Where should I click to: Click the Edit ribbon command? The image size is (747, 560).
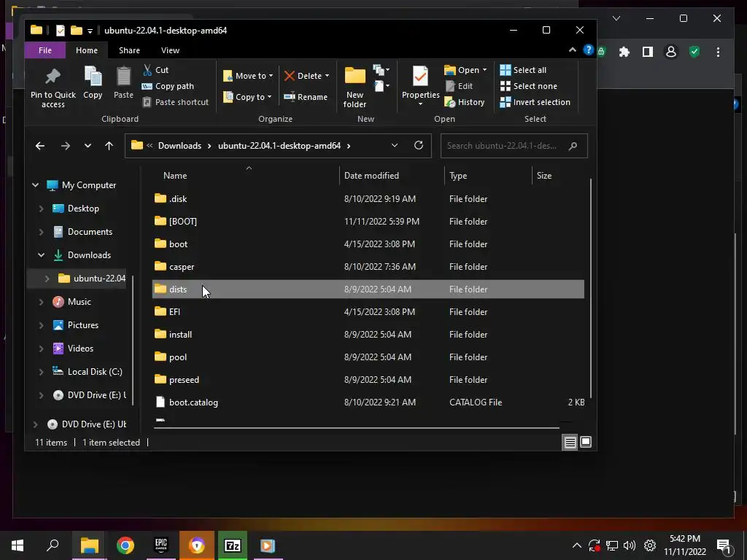click(460, 86)
